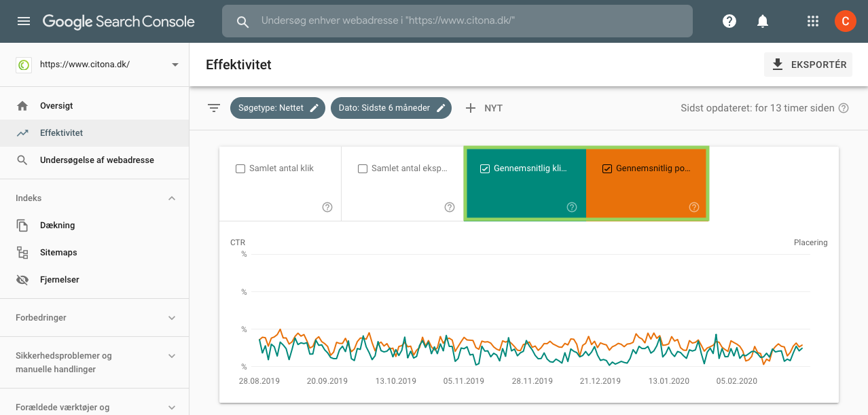Click the Indeks section heading
Screen dimensions: 868x415
pos(29,198)
